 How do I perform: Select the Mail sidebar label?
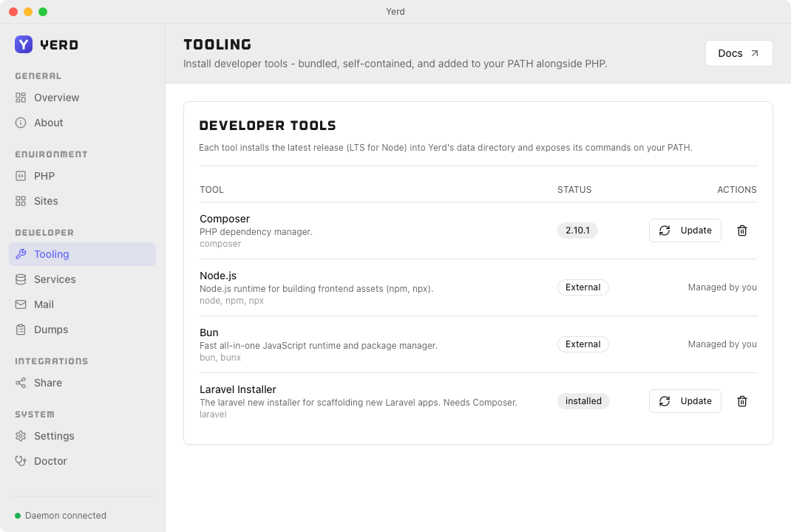tap(44, 304)
